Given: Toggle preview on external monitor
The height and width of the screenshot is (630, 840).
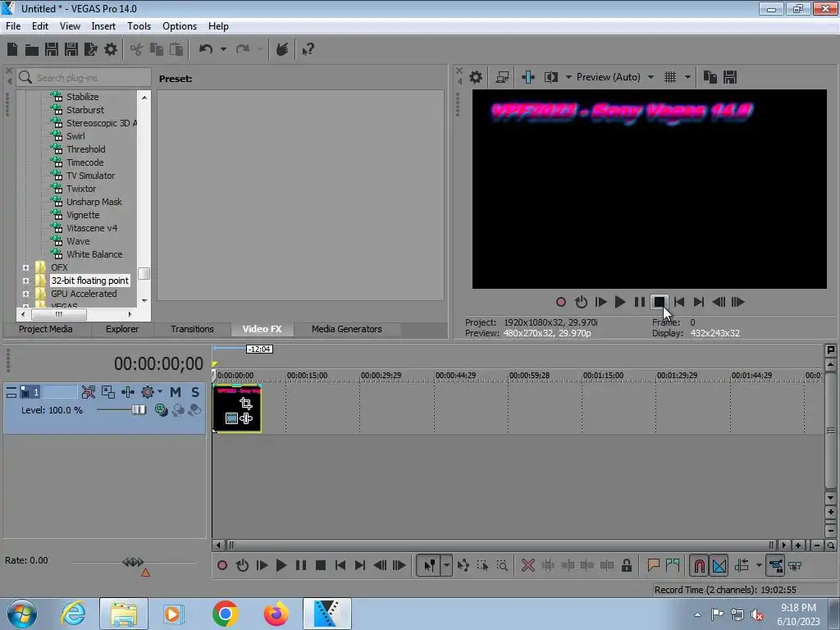Looking at the screenshot, I should coord(502,77).
